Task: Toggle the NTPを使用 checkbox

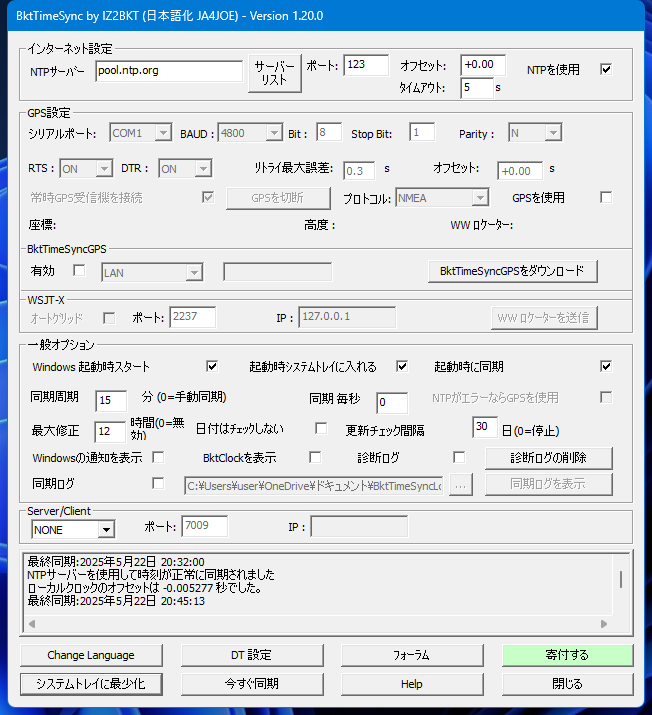Action: click(605, 69)
